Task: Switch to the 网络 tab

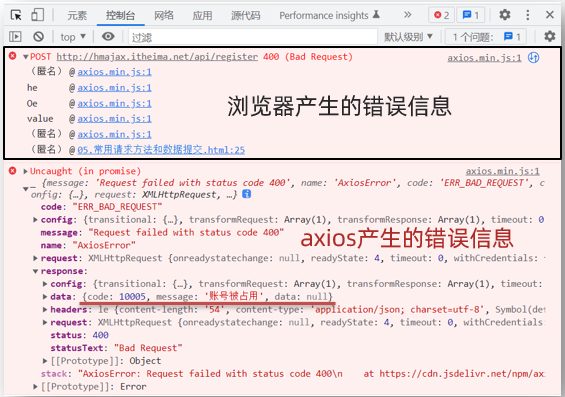Action: coord(164,15)
